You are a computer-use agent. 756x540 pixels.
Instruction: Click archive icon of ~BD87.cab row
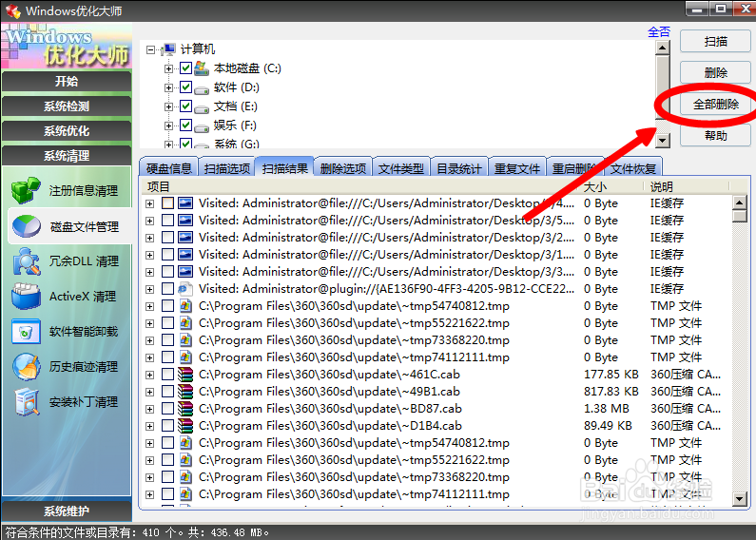(185, 409)
